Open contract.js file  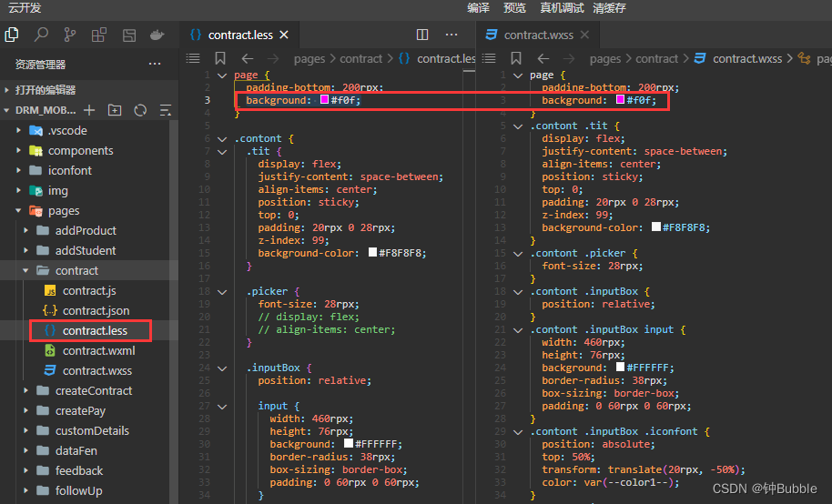click(x=89, y=291)
